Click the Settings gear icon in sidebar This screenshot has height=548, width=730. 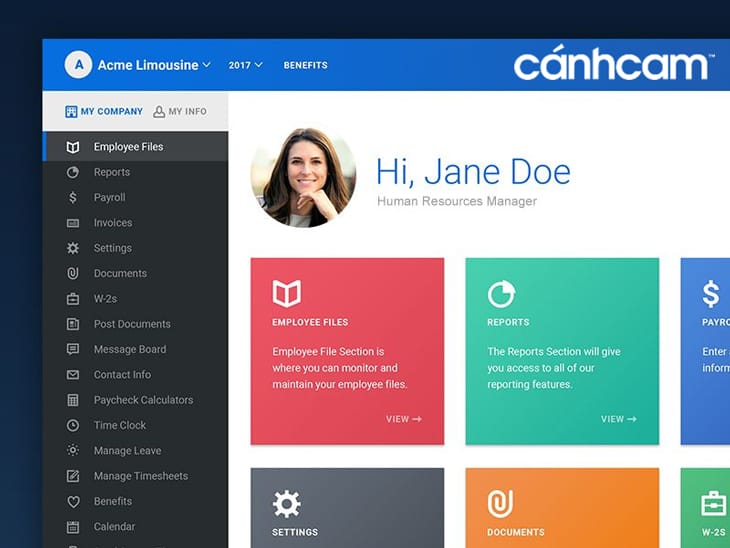coord(73,248)
